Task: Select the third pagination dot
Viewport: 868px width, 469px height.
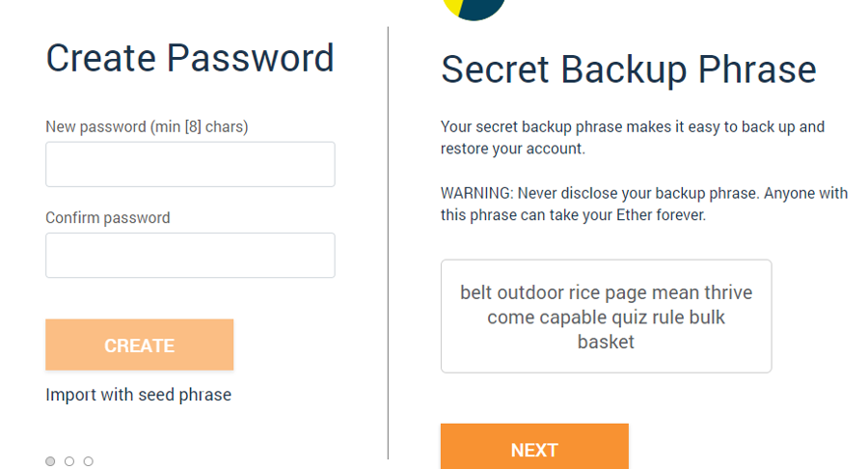Action: click(88, 461)
